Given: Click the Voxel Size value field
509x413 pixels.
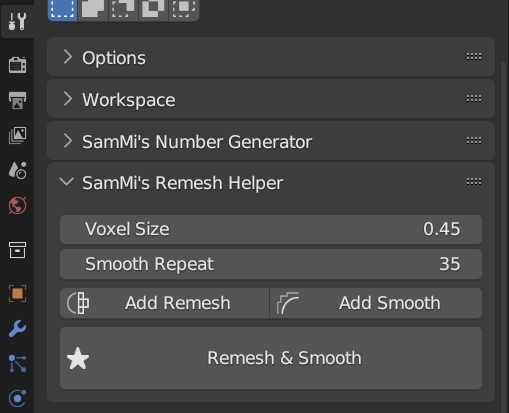Looking at the screenshot, I should 271,229.
